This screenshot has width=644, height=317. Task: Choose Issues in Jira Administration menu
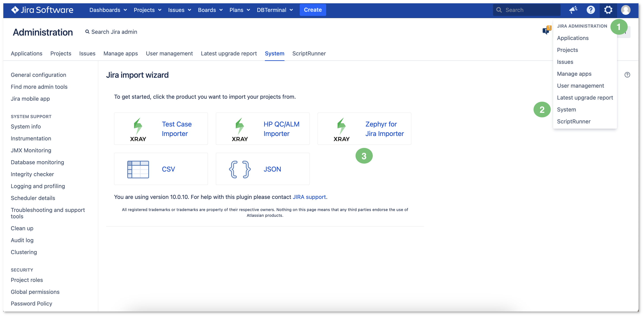click(x=565, y=62)
